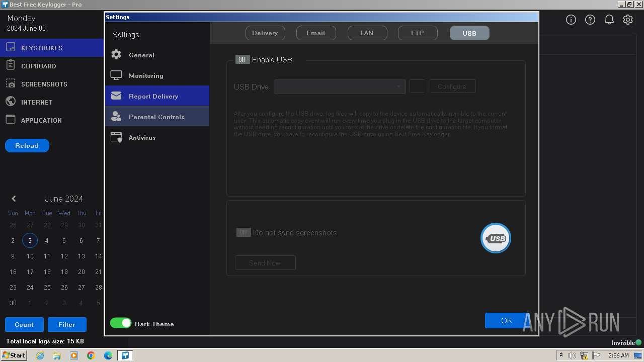
Task: Click the Reload button
Action: point(27,146)
